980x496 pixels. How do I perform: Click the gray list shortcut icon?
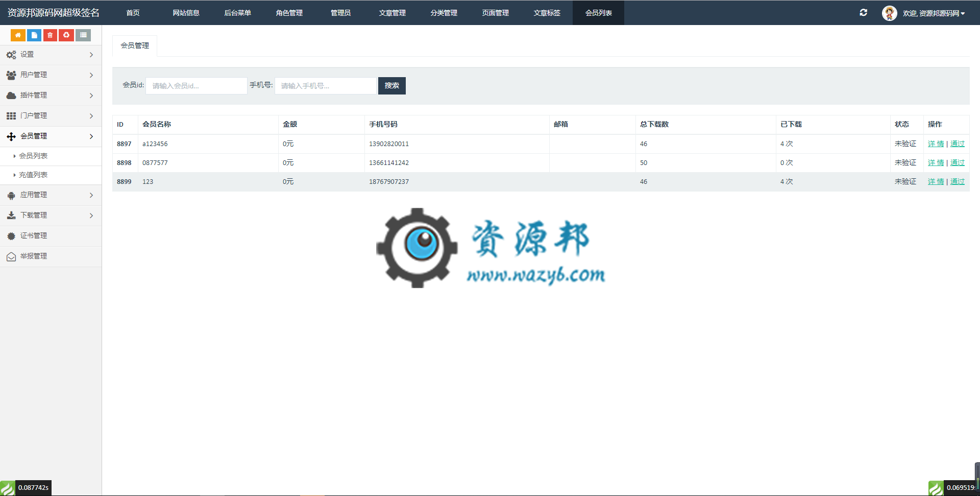point(83,35)
